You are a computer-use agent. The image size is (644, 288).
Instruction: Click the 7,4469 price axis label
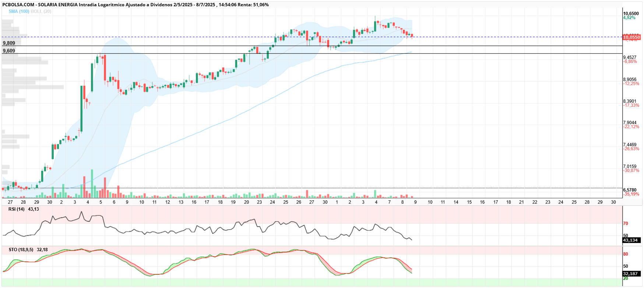click(630, 145)
